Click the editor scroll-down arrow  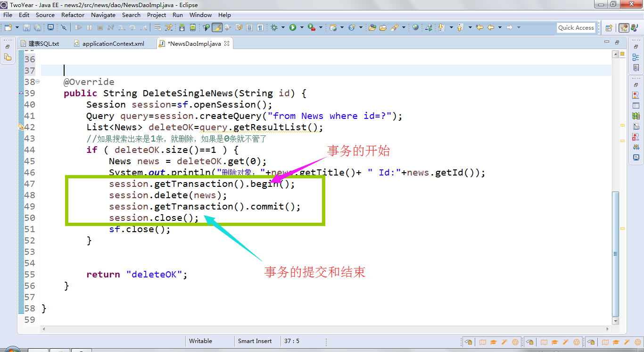pyautogui.click(x=615, y=321)
